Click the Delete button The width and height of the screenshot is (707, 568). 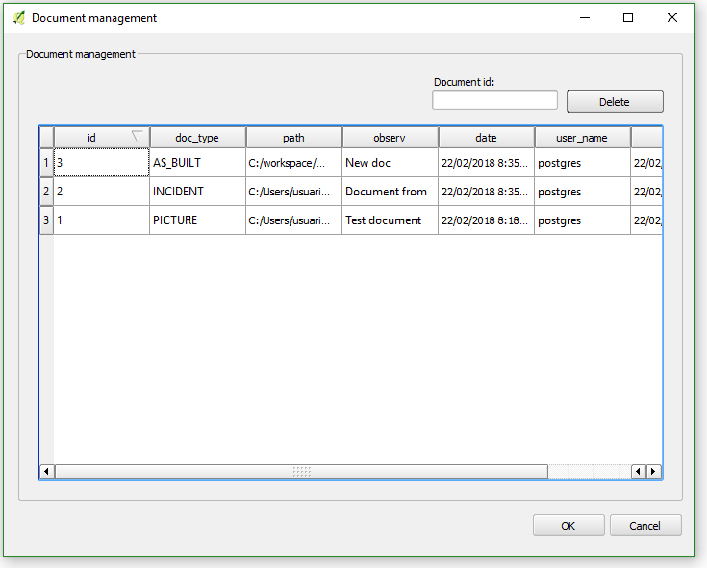(x=614, y=102)
